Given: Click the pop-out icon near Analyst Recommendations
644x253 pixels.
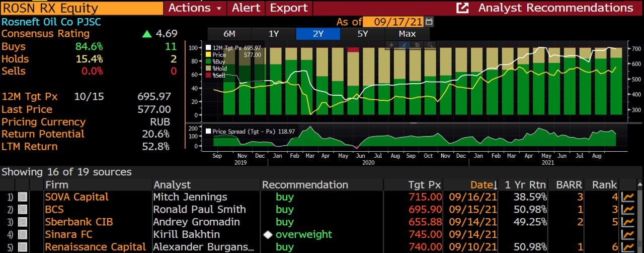Looking at the screenshot, I should [x=462, y=8].
